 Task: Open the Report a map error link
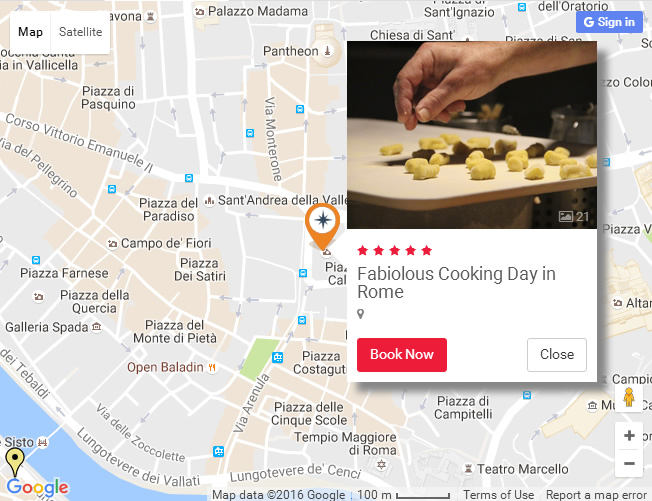coord(596,495)
